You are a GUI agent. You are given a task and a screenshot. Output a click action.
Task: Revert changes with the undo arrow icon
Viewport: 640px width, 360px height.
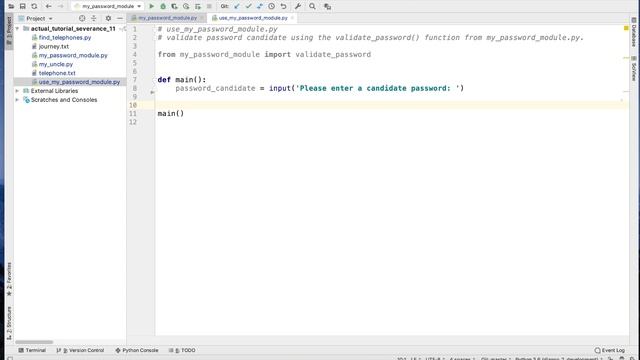click(x=283, y=6)
